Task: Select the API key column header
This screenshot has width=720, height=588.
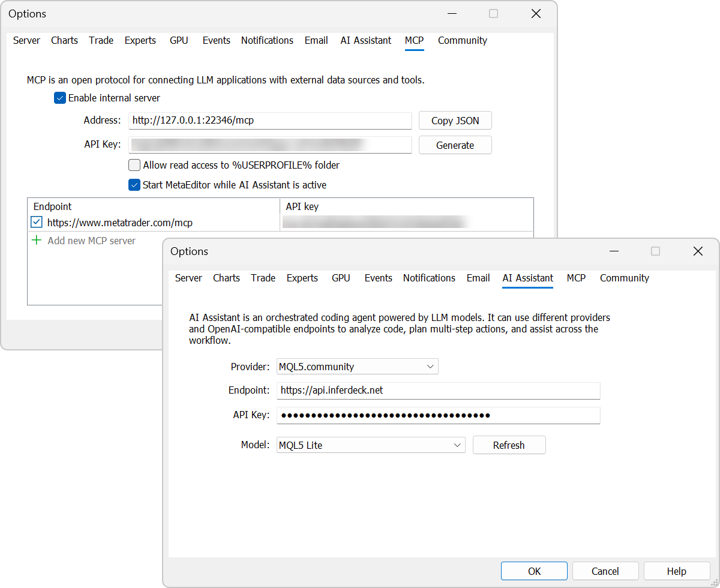Action: [407, 206]
